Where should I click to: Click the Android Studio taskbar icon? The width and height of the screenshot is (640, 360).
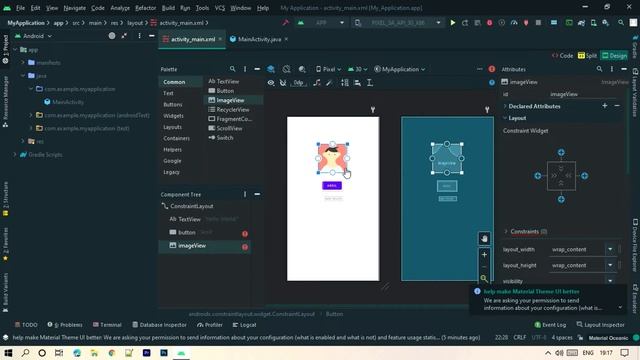[181, 353]
